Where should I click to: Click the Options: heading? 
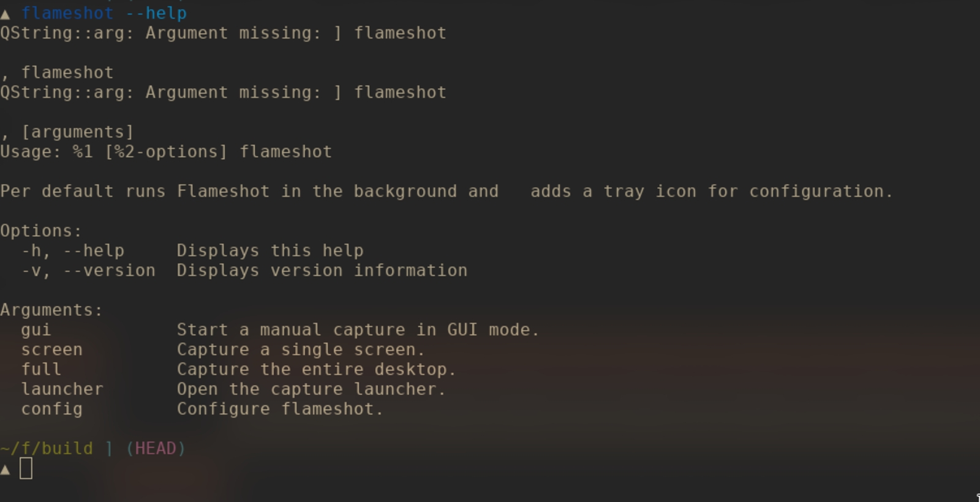click(40, 231)
